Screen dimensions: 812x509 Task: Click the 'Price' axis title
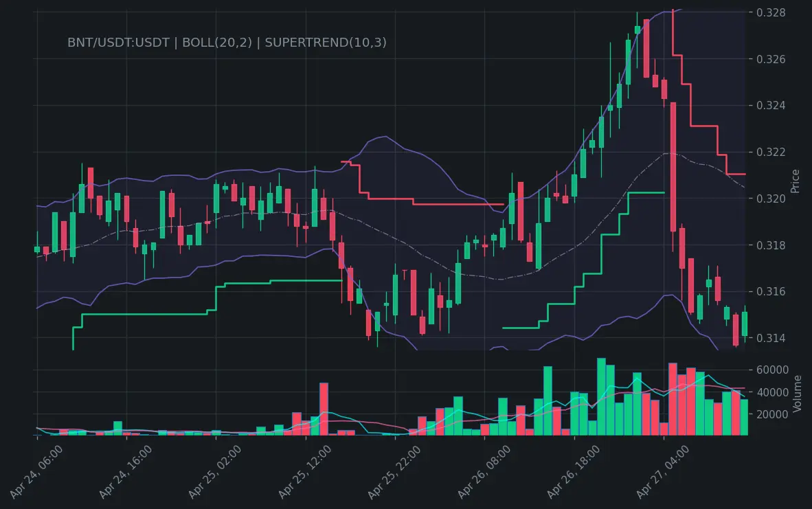click(x=796, y=181)
